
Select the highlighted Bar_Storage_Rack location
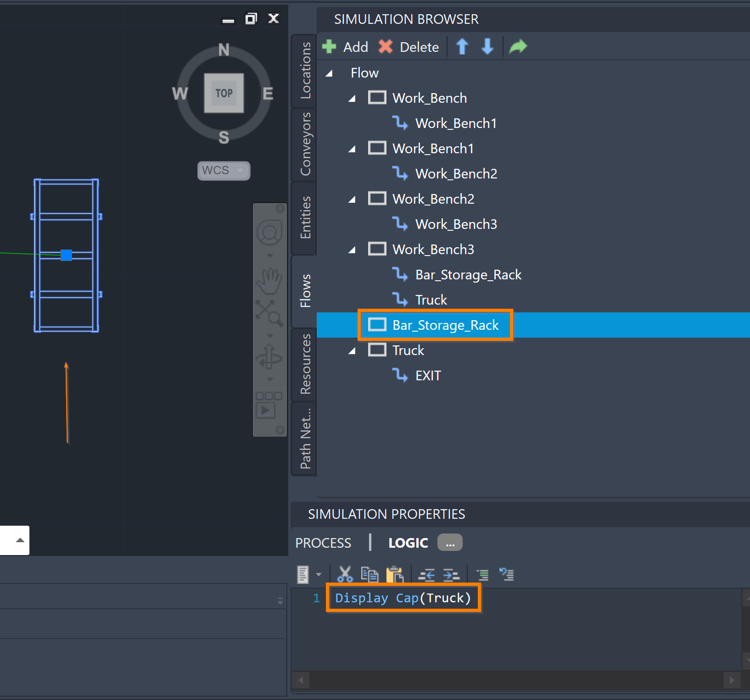pos(445,325)
